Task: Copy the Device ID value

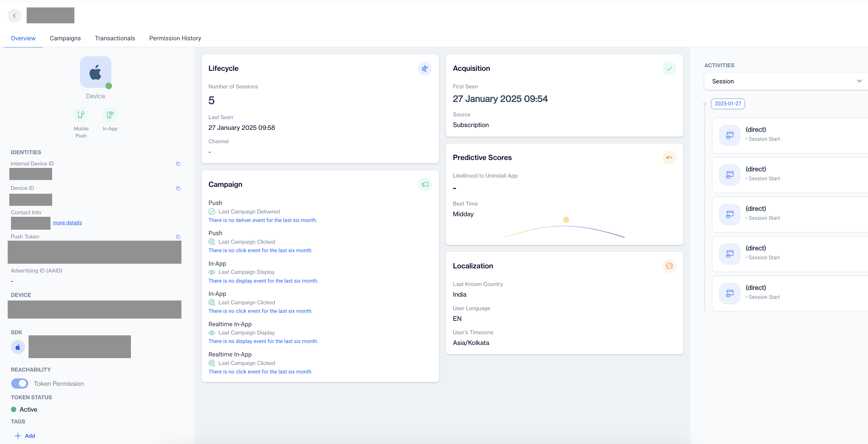Action: point(178,188)
